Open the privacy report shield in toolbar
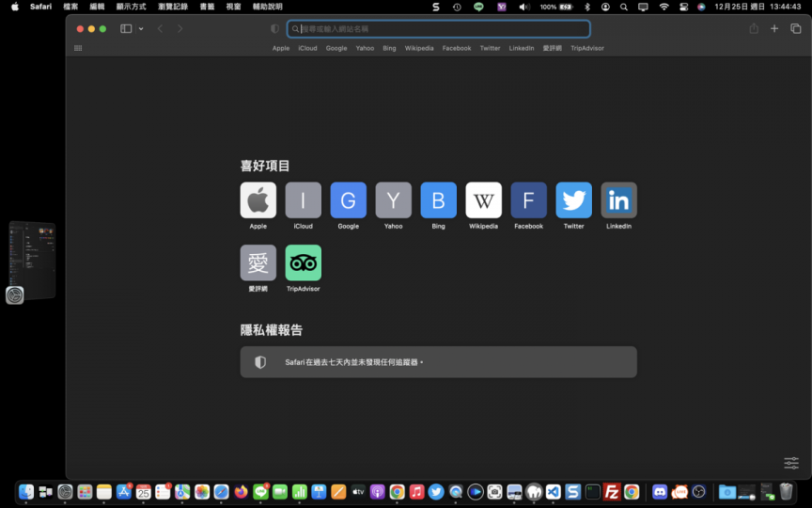The image size is (812, 508). pos(275,28)
